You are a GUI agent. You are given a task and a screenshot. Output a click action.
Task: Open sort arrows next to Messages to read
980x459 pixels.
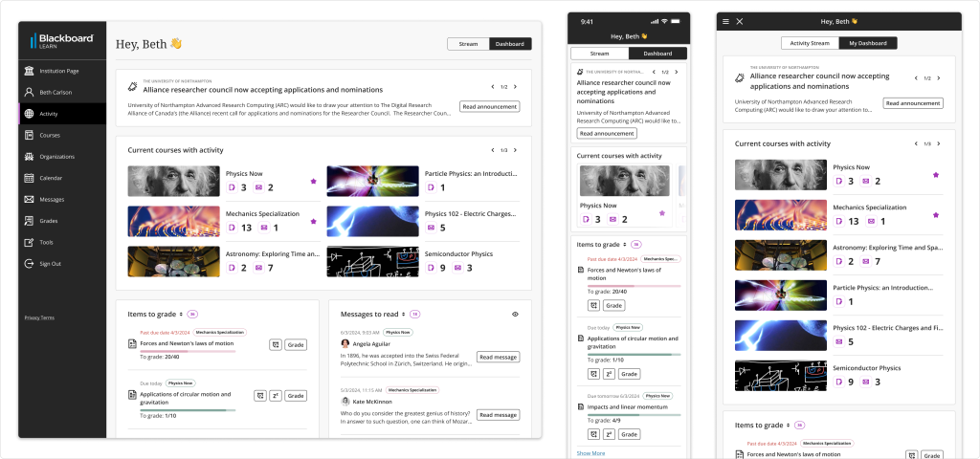point(403,314)
